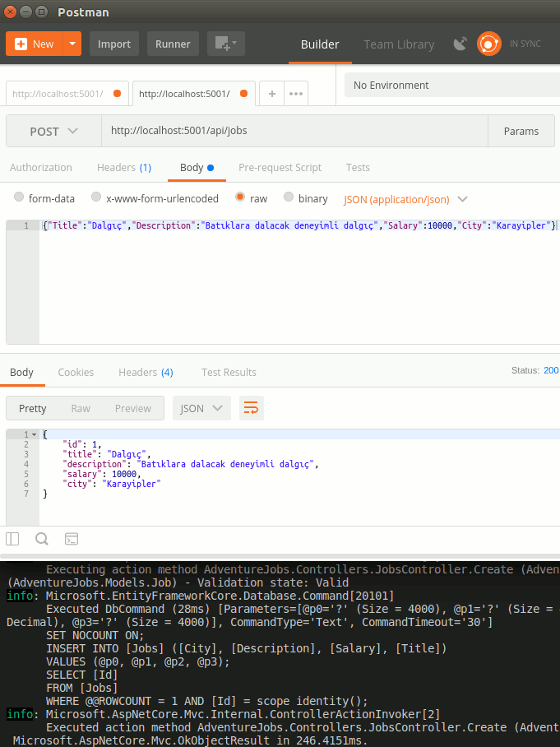Image resolution: width=560 pixels, height=747 pixels.
Task: Open the Postman console icon
Action: (x=72, y=539)
